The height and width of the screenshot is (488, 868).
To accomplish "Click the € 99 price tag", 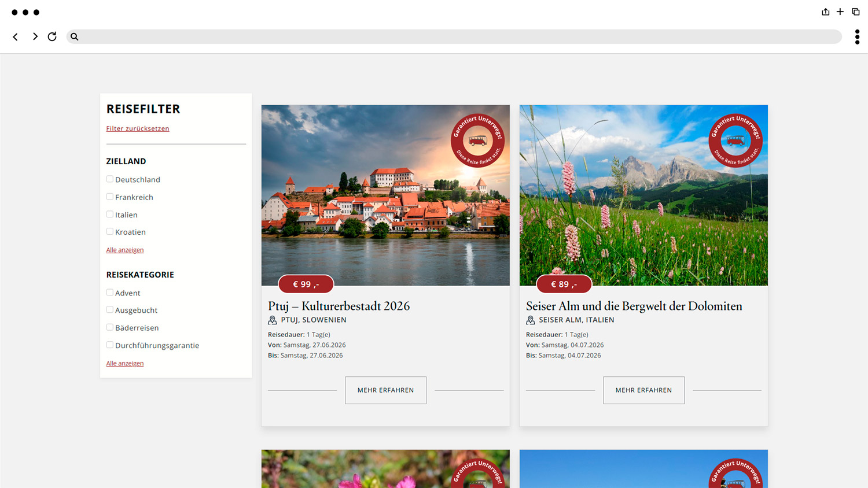I will pos(306,284).
